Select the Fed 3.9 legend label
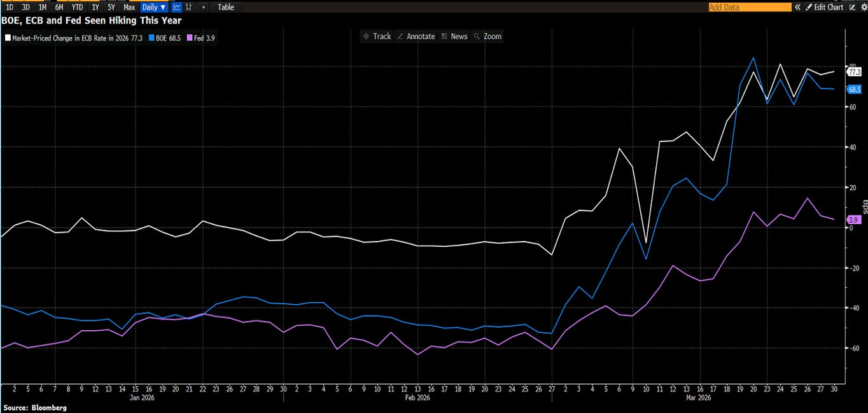The height and width of the screenshot is (413, 868). tap(204, 38)
